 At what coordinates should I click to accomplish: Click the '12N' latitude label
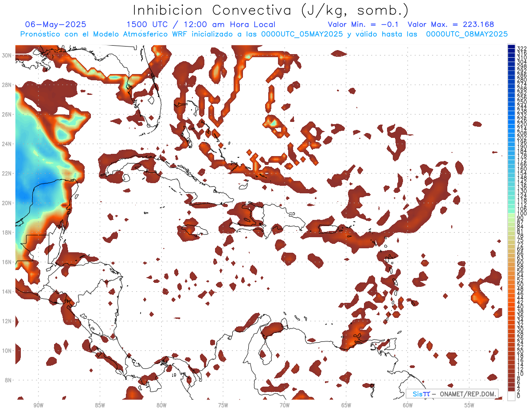tap(8, 321)
